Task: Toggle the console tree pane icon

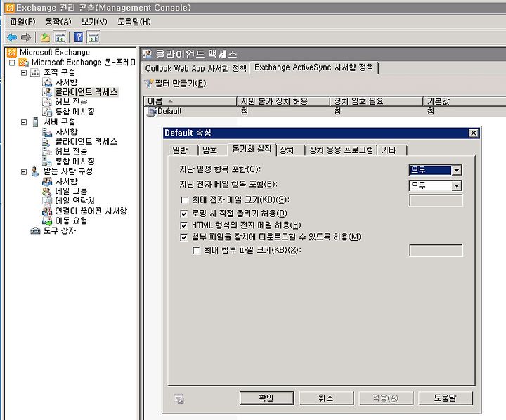Action: 60,37
